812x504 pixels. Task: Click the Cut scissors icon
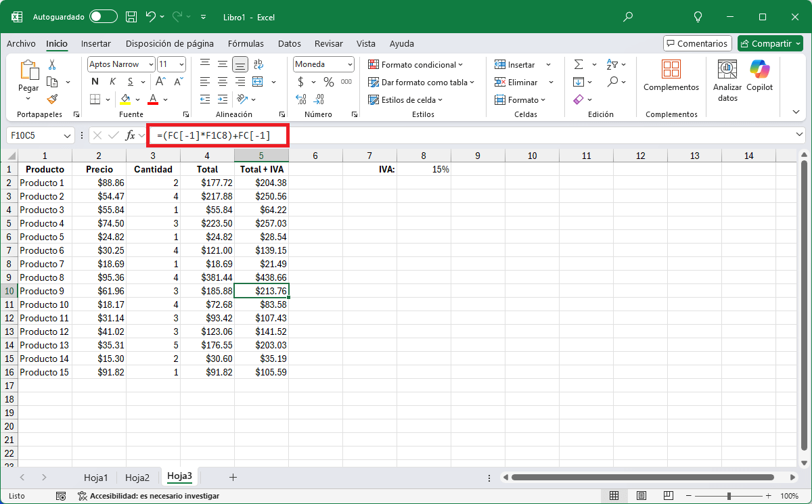click(52, 65)
